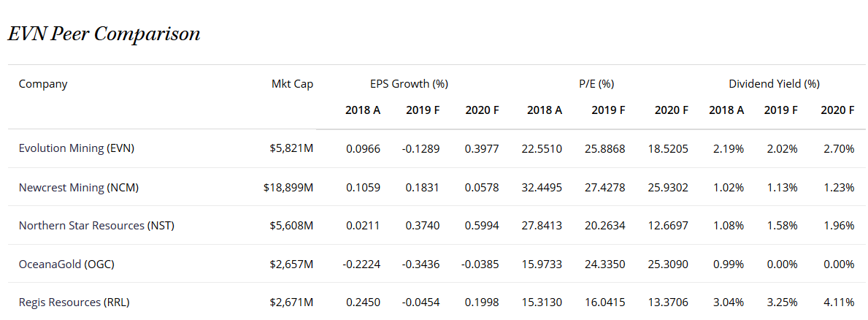Image resolution: width=868 pixels, height=320 pixels.
Task: Click Evolution Mining market cap $5,821M
Action: coord(291,148)
